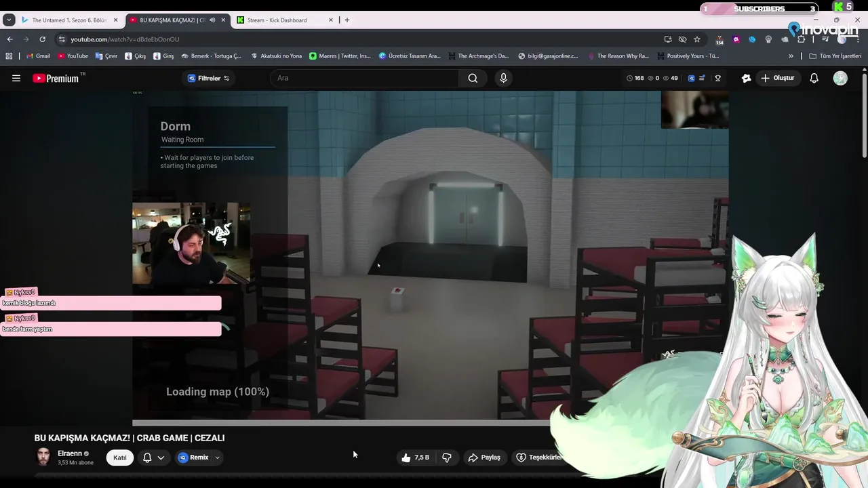Screen dimensions: 868x488
Task: Expand notification preferences chevron beside bell
Action: 161,457
